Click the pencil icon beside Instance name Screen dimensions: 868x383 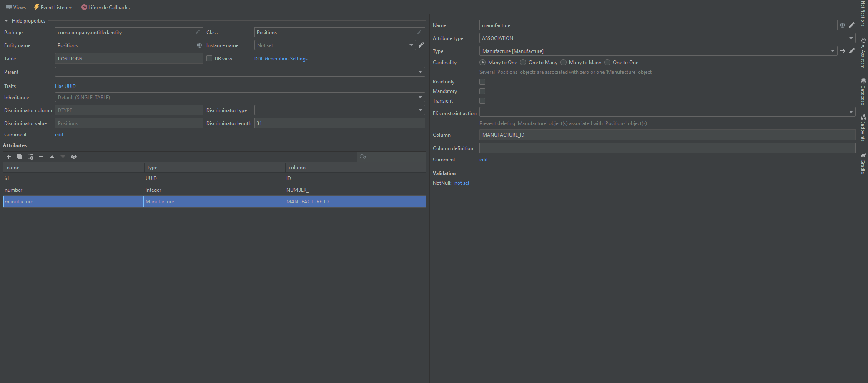(x=421, y=45)
